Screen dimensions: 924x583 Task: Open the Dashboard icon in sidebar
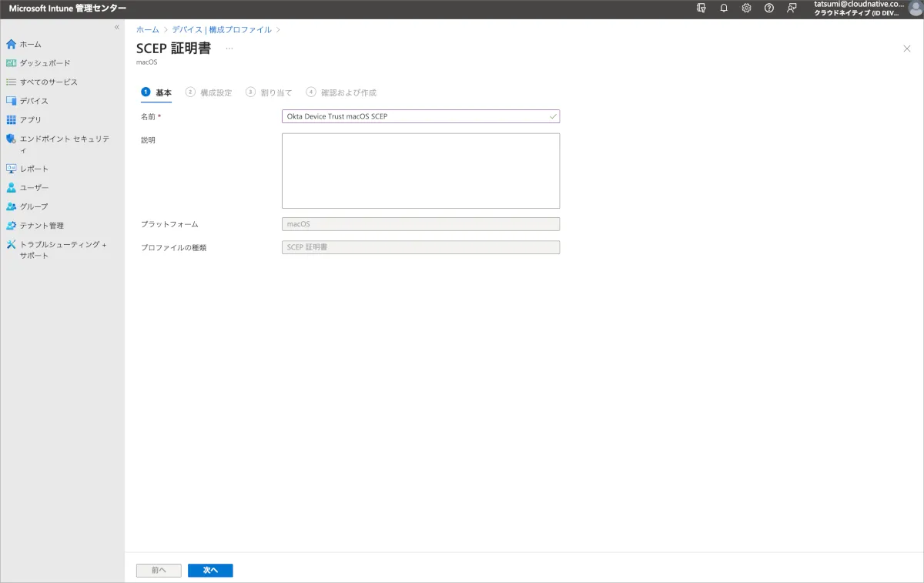[x=11, y=63]
